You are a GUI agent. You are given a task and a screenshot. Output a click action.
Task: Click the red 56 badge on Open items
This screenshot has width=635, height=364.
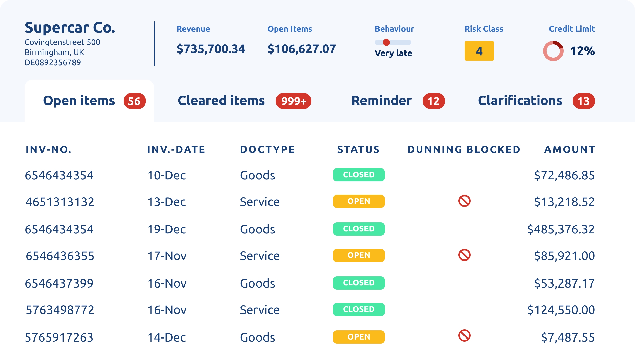tap(135, 101)
